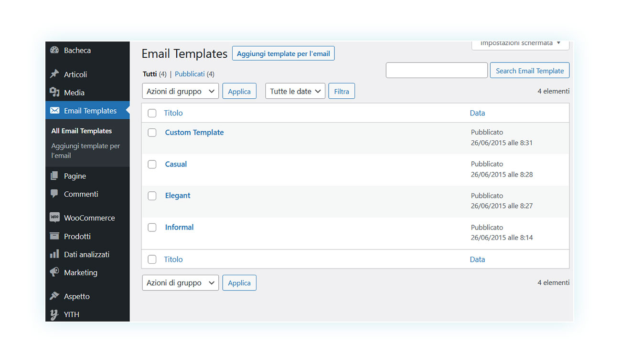Click date 26/06/2015 alle 8:28

pos(502,174)
